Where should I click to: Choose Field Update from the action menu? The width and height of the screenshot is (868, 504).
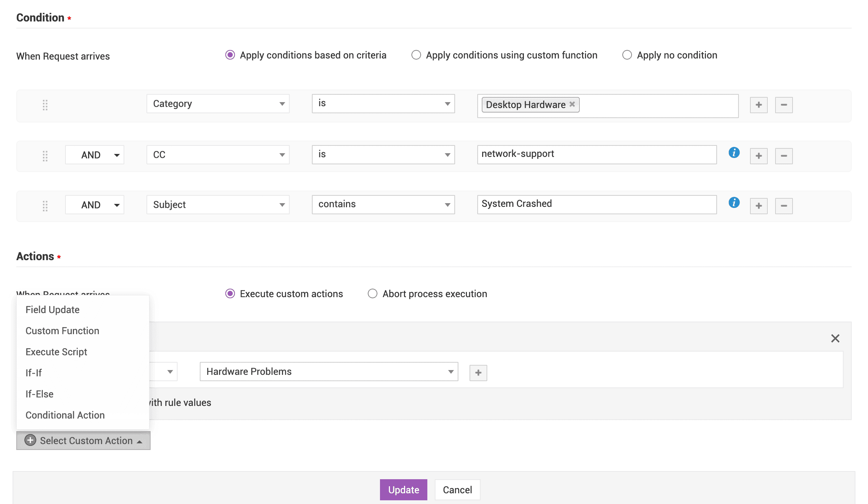click(x=52, y=309)
